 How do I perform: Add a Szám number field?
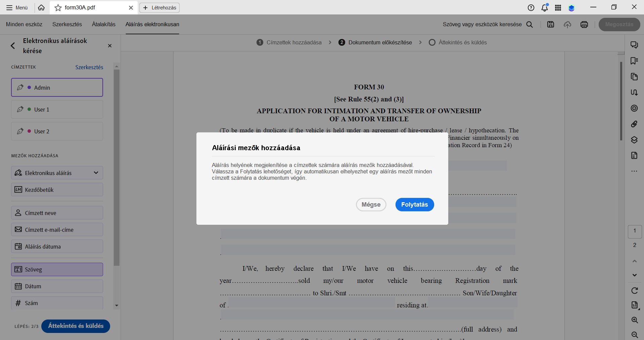click(57, 303)
